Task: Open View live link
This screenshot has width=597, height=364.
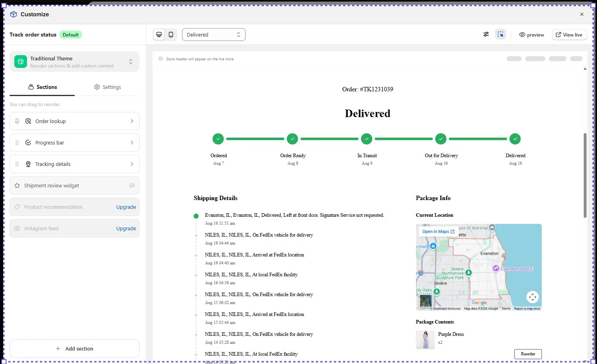Action: point(569,35)
